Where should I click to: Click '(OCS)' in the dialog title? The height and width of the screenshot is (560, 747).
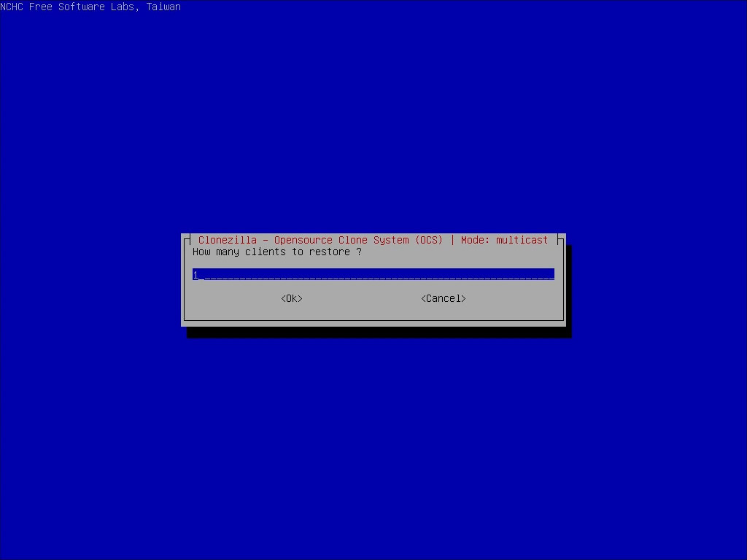point(429,240)
